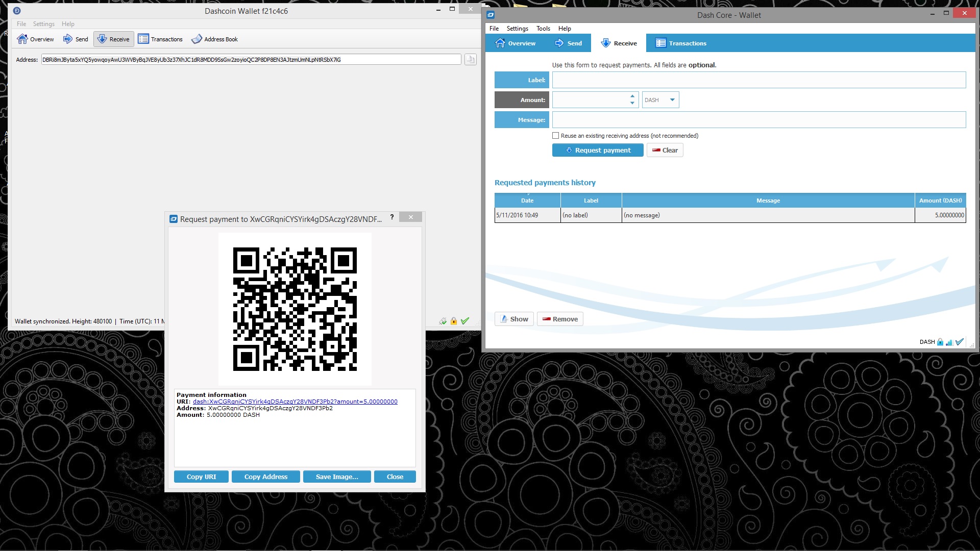Open the File menu in the Dashcoin Wallet
Image resolution: width=980 pixels, height=551 pixels.
(21, 24)
